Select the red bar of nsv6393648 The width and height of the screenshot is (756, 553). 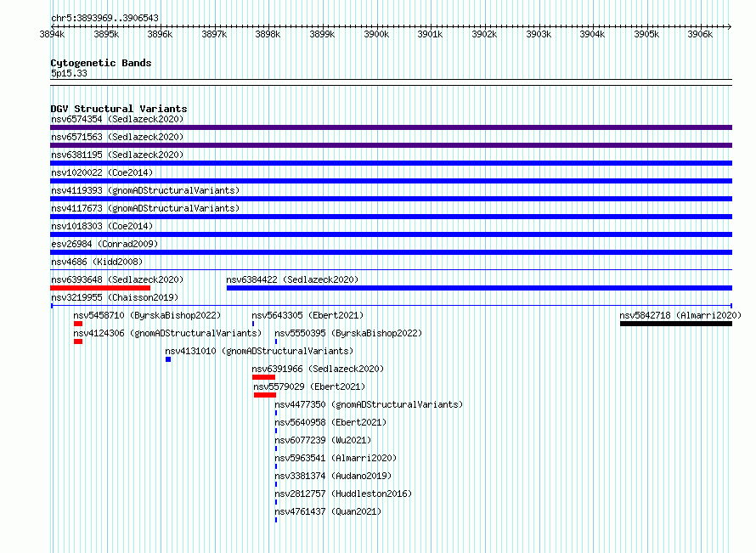[100, 288]
